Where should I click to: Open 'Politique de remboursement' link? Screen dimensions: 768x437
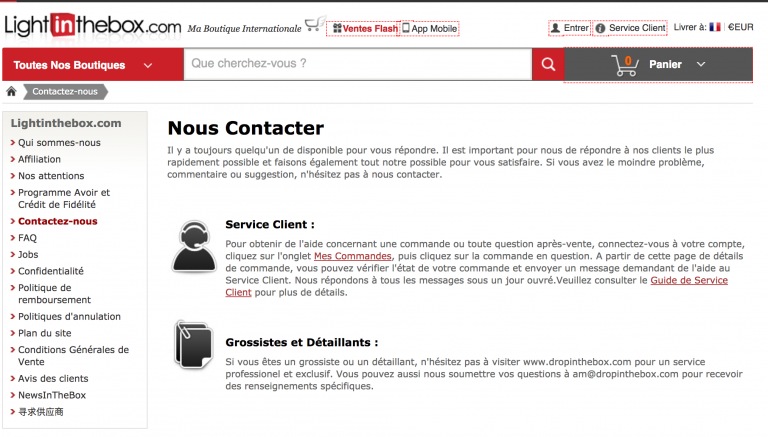click(x=54, y=293)
